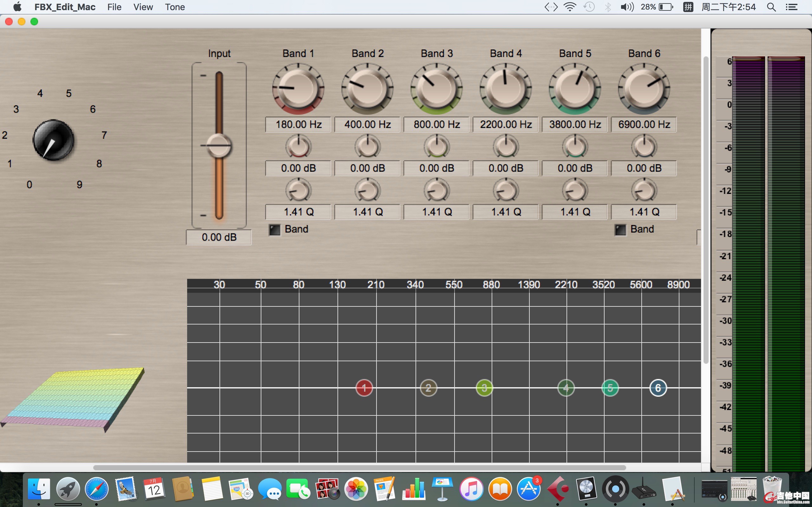Toggle the Band checkbox under Band 1
This screenshot has width=812, height=507.
(x=275, y=230)
